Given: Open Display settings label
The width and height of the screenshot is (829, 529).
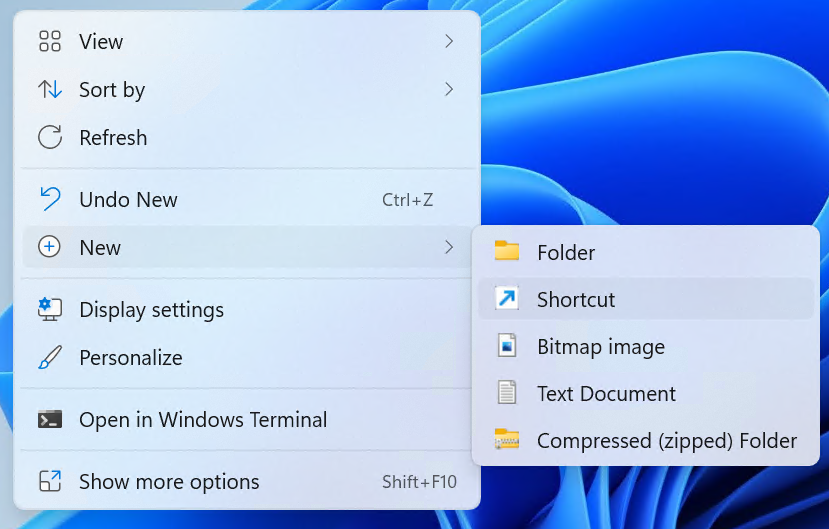Looking at the screenshot, I should pyautogui.click(x=151, y=310).
